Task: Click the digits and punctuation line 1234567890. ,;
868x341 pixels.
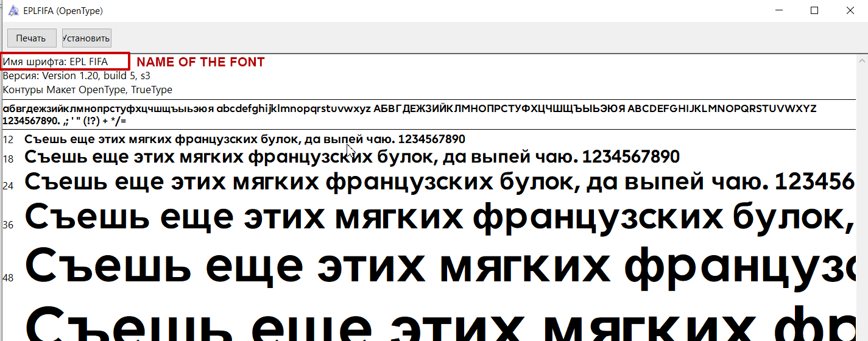Action: point(65,121)
